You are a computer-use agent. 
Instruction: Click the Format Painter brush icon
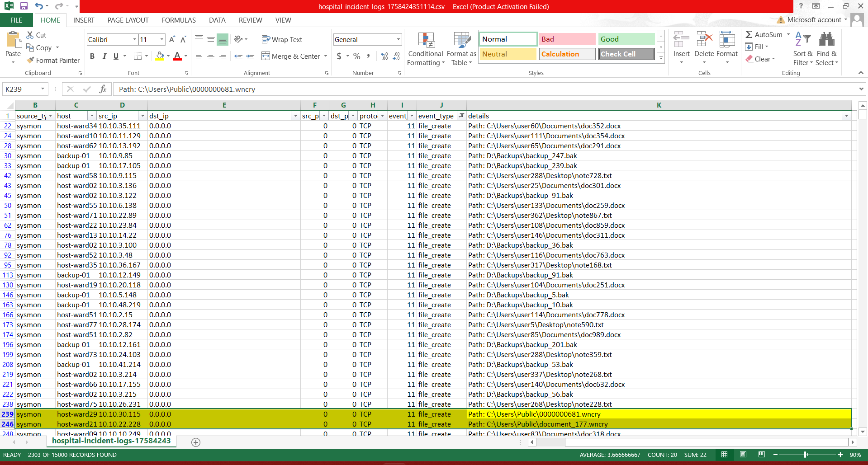click(30, 60)
